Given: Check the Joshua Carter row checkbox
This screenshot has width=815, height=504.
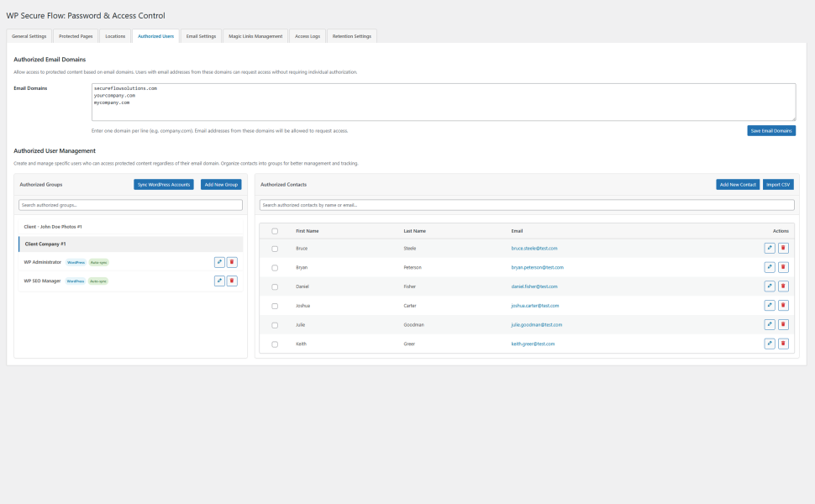Looking at the screenshot, I should tap(275, 306).
